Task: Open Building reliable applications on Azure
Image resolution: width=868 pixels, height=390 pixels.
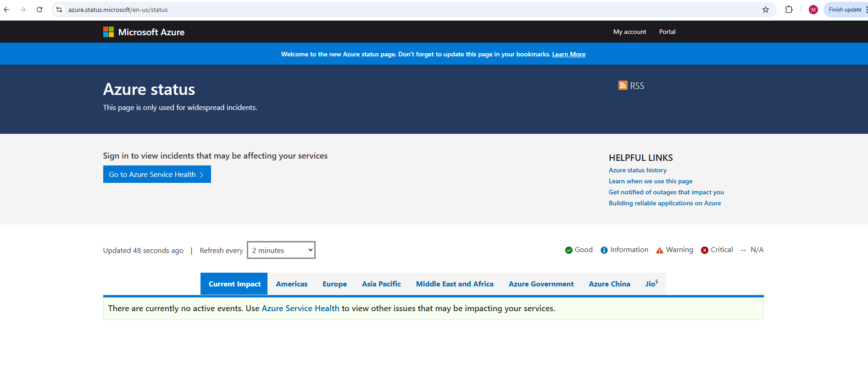Action: 665,203
